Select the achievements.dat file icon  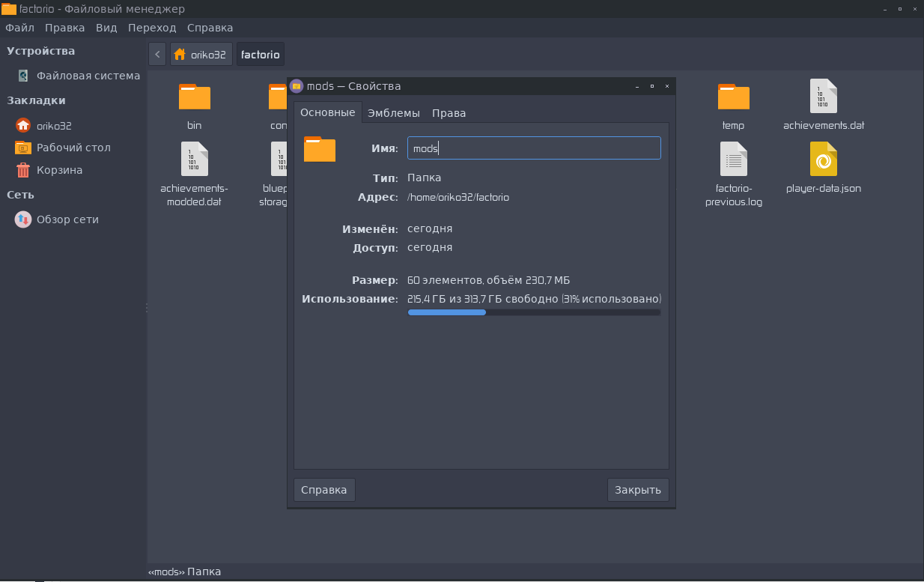point(824,96)
